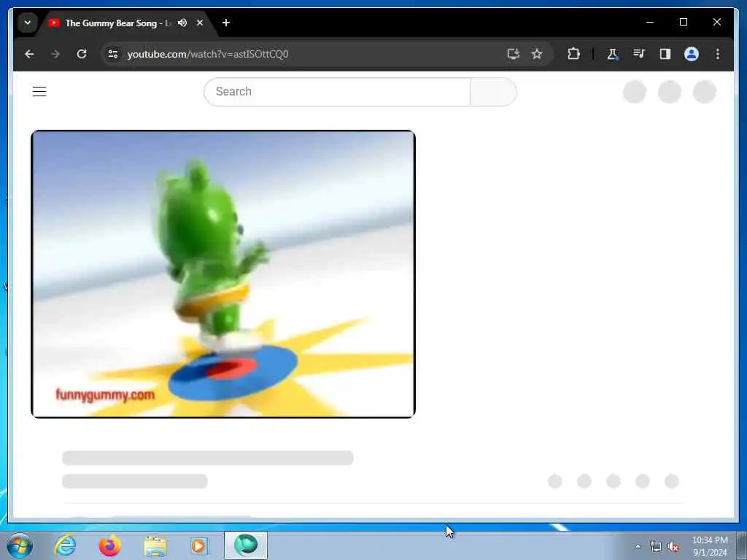Focus the YouTube Search box

[337, 92]
